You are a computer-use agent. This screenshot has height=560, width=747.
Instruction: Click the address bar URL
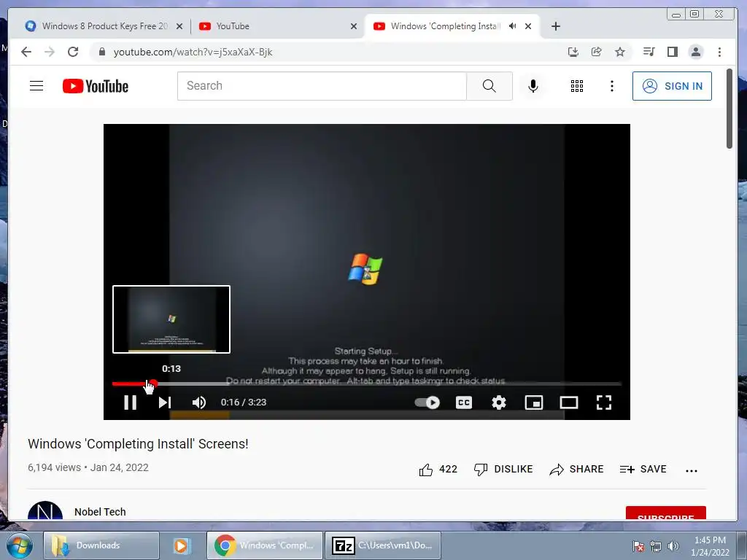(193, 52)
